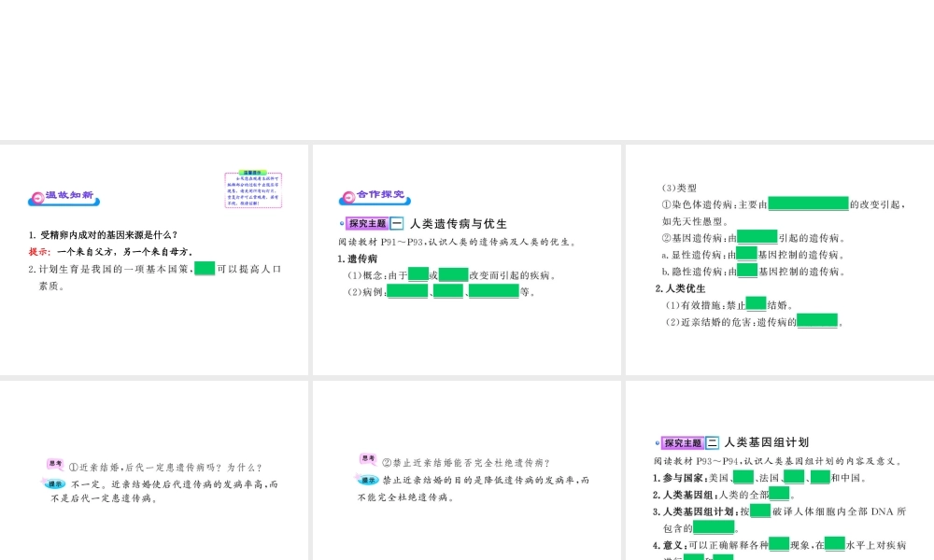Click the green blank after 遗传病的

[x=817, y=321]
